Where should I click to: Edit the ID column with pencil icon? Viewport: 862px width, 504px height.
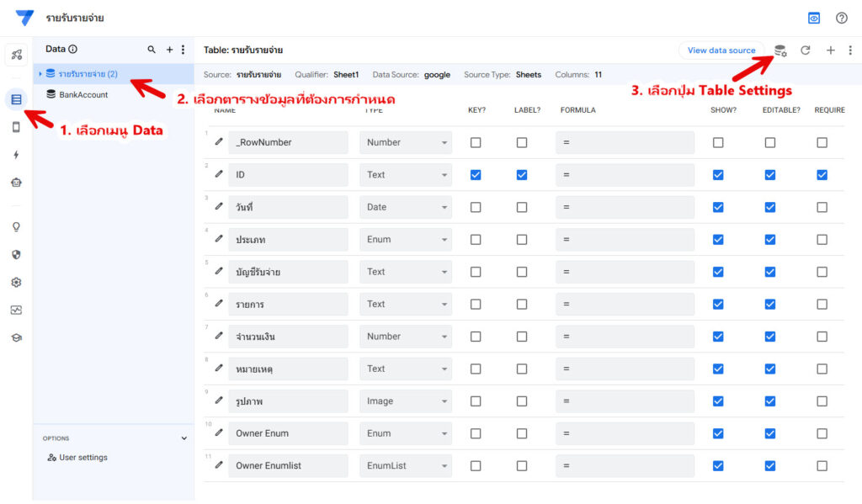pyautogui.click(x=219, y=174)
